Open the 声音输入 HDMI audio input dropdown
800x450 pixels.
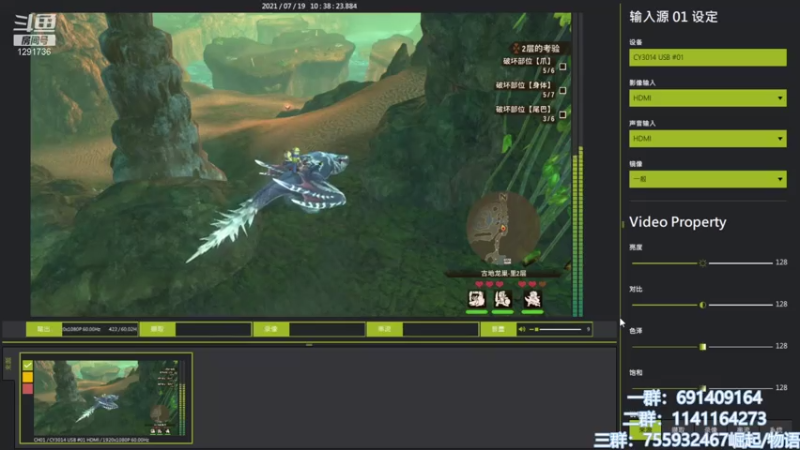tap(708, 139)
